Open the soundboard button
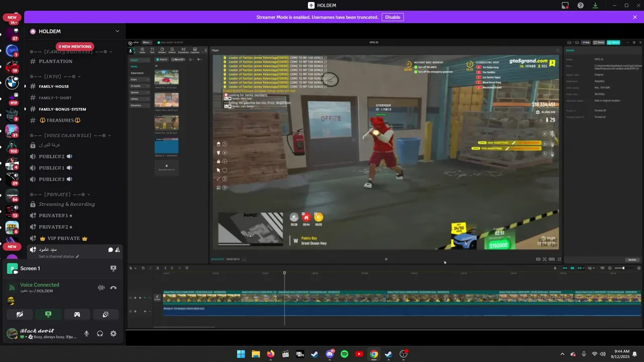Viewport: 644px width, 362px height. (106, 314)
